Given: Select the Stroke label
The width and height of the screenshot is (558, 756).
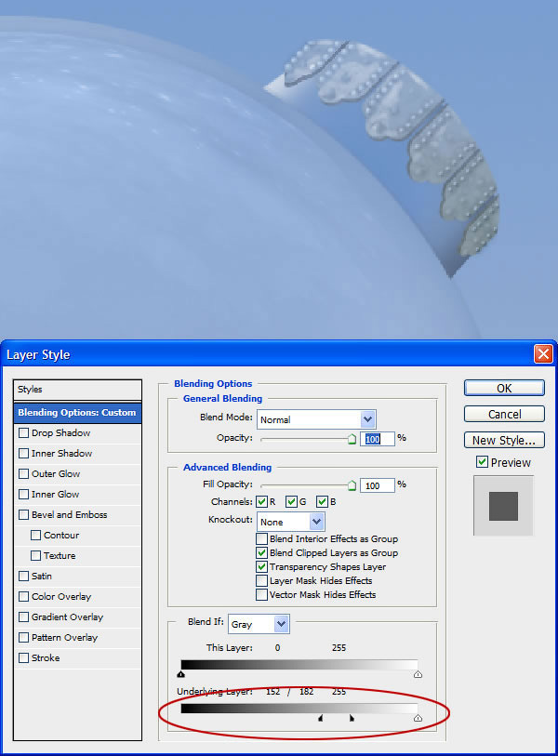Looking at the screenshot, I should 46,657.
